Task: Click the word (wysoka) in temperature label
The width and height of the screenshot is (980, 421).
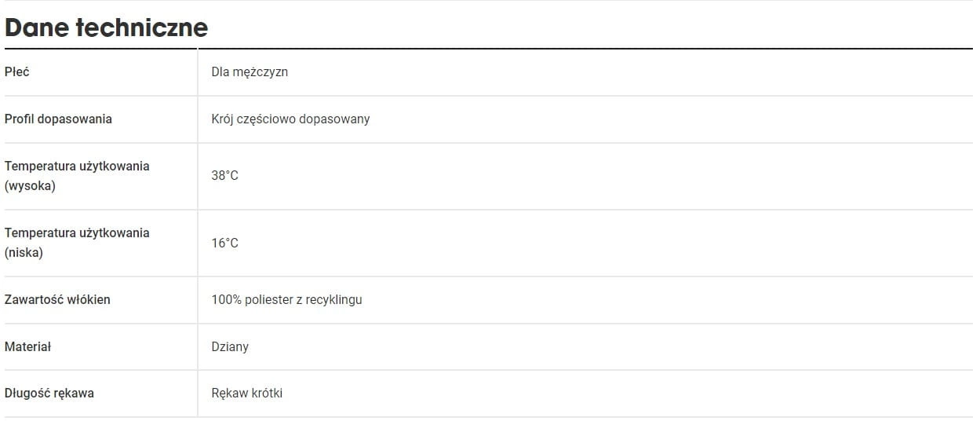Action: pos(30,186)
